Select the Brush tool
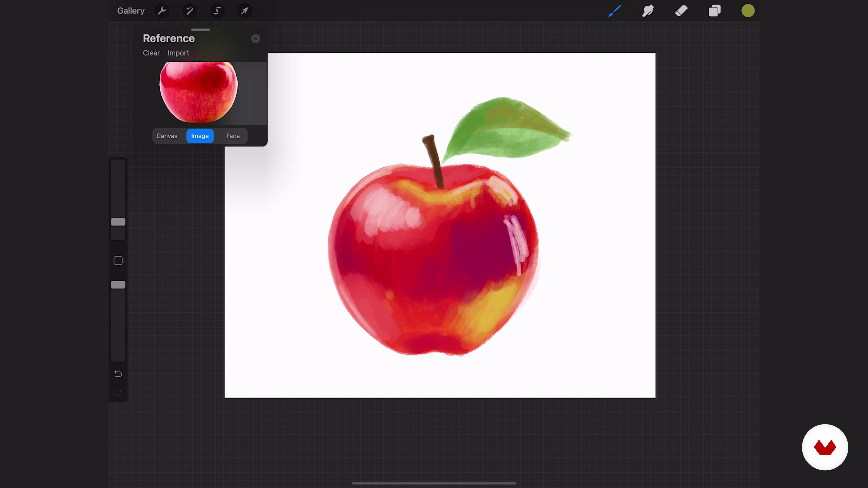The width and height of the screenshot is (868, 488). coord(615,11)
